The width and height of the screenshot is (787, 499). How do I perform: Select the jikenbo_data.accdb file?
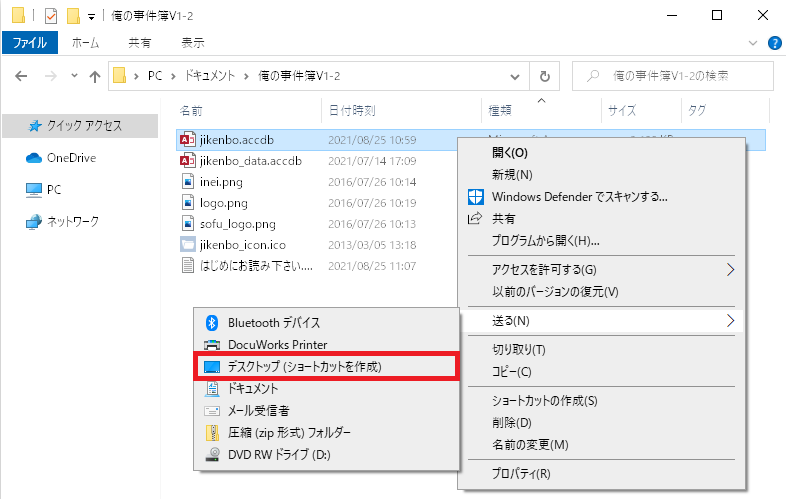point(243,160)
